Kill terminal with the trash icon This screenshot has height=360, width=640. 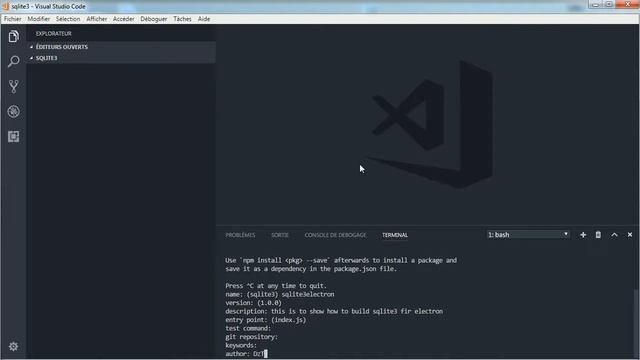pos(598,235)
